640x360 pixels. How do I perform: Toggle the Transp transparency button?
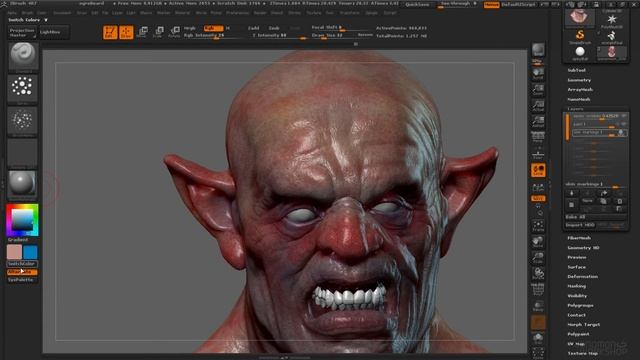(538, 306)
